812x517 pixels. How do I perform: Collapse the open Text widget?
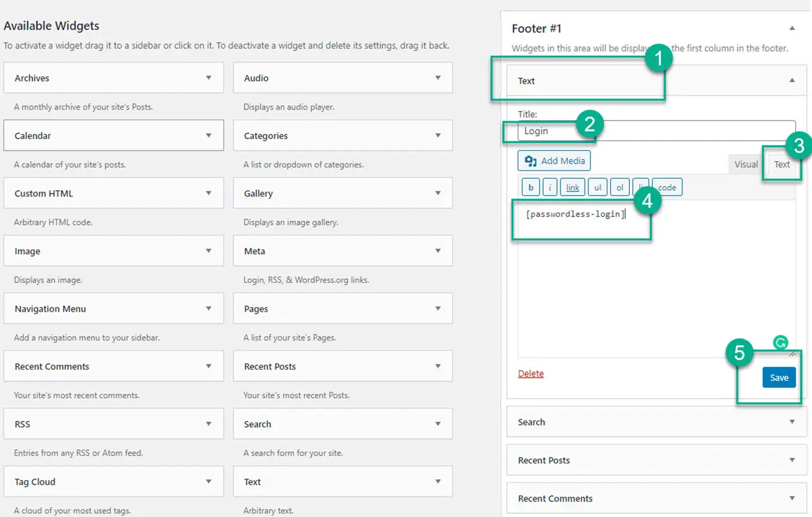(x=791, y=81)
